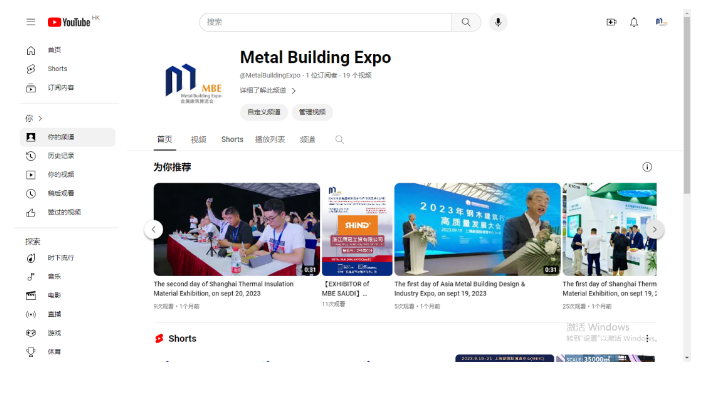Play the 2023 steel conference video thumbnail
The width and height of the screenshot is (718, 395).
coord(477,229)
